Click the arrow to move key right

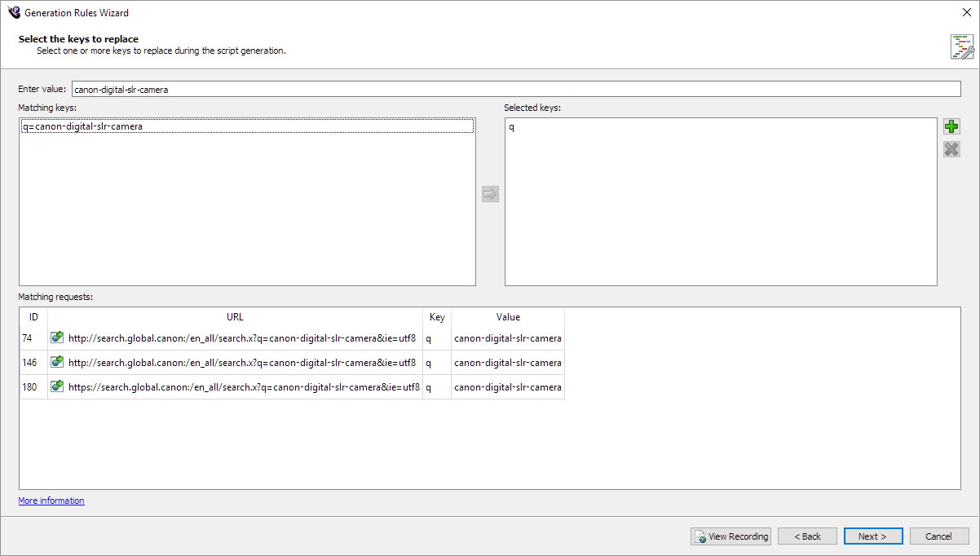pyautogui.click(x=490, y=194)
